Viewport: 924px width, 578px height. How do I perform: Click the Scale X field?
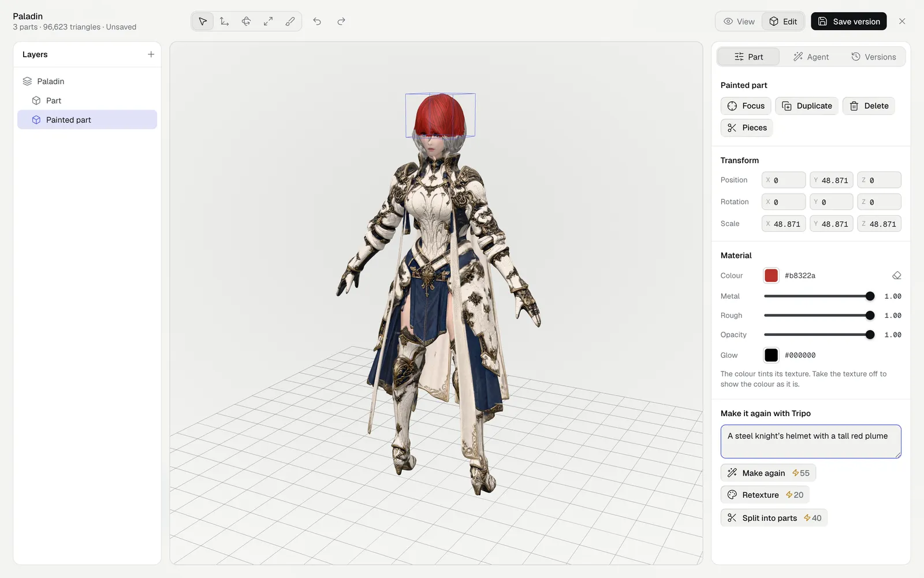(x=784, y=224)
